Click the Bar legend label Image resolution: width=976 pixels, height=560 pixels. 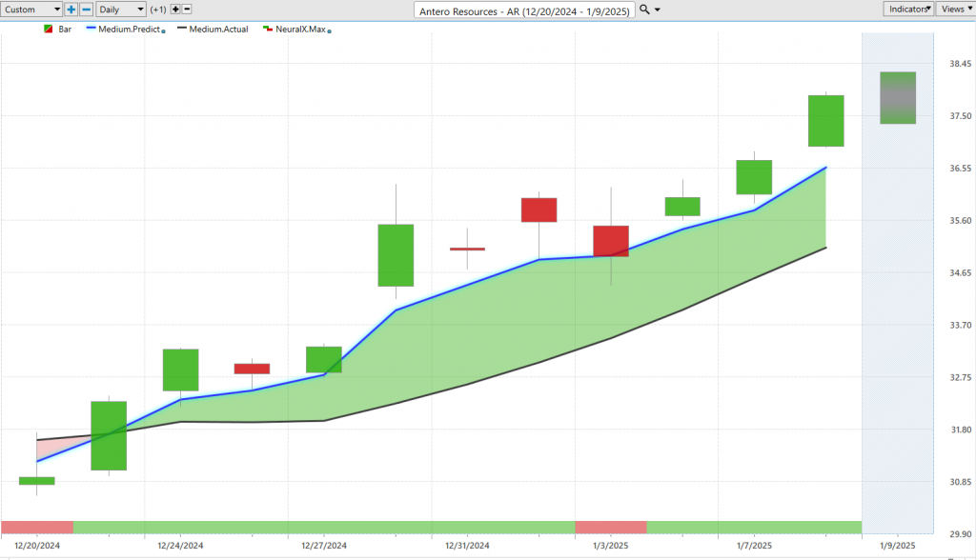click(65, 30)
